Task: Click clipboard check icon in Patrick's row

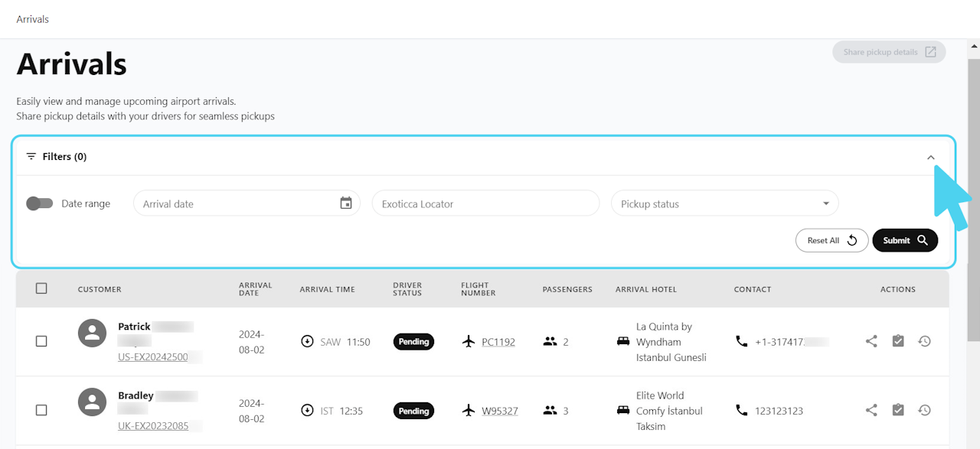Action: 898,341
